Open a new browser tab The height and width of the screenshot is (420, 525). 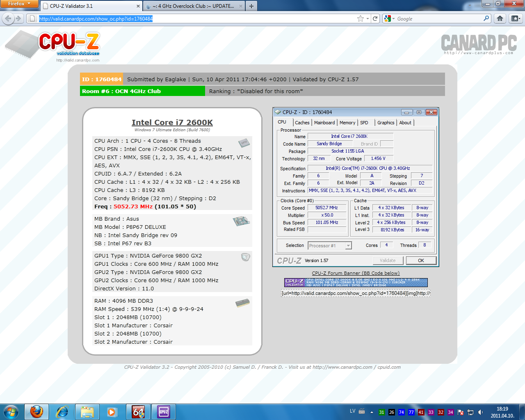click(251, 6)
